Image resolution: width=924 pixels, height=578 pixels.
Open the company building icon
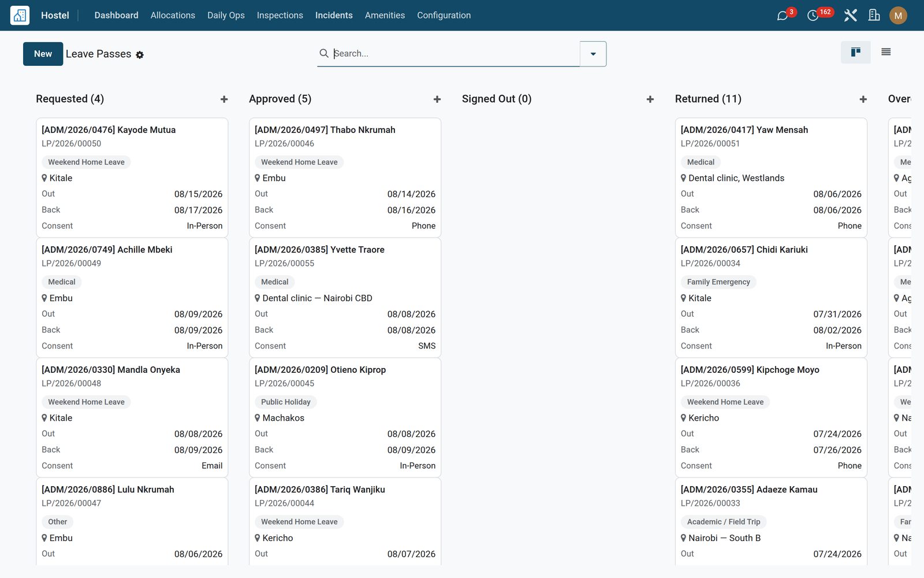(x=874, y=16)
